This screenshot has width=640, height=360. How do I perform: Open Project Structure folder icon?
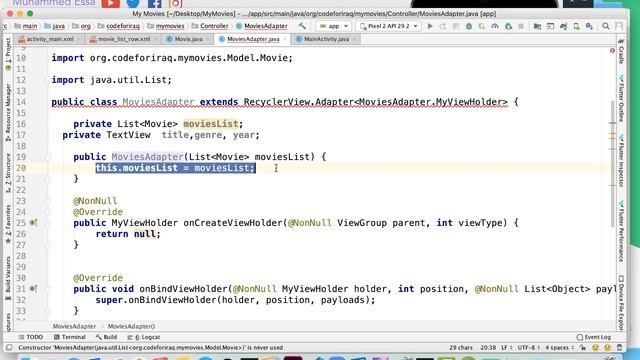537,26
